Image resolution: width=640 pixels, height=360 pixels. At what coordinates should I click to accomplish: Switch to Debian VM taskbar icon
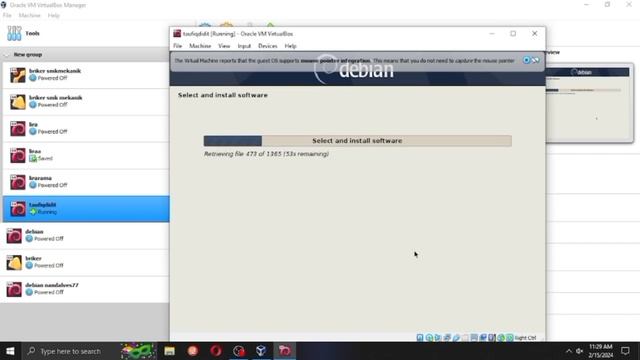285,351
